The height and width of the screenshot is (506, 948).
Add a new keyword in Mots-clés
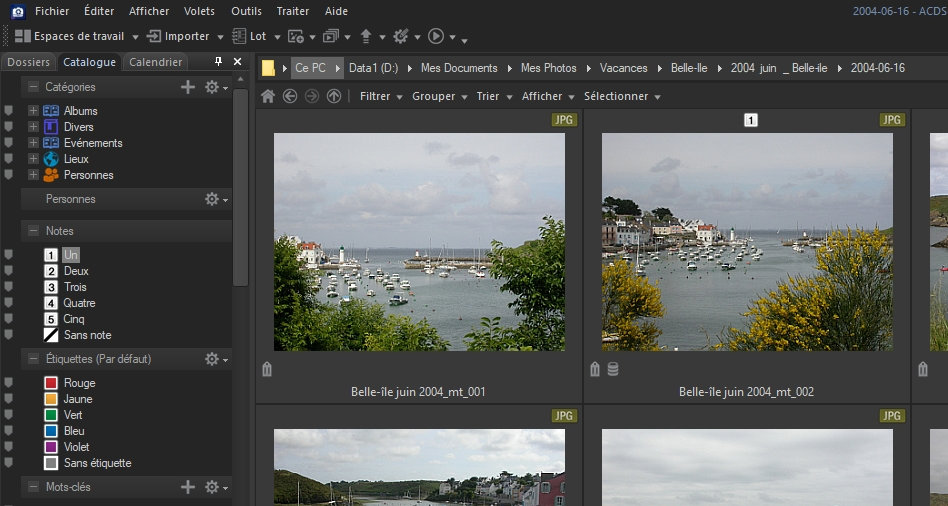coord(188,487)
